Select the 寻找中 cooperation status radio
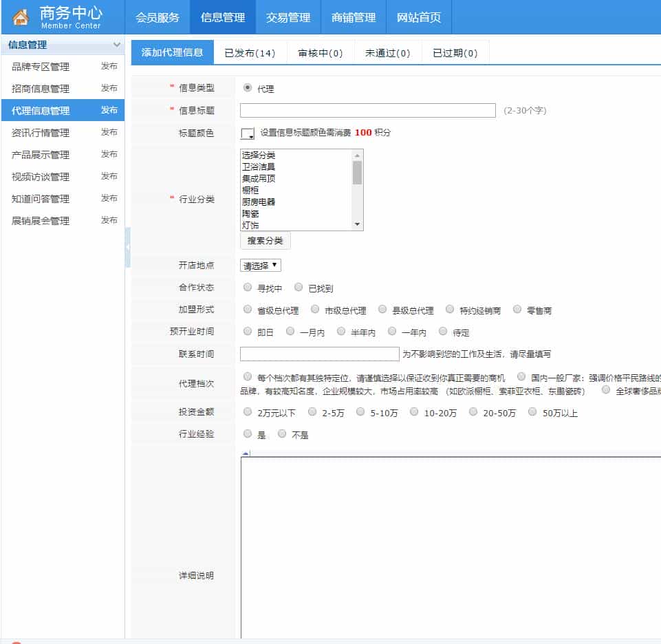This screenshot has height=644, width=661. 248,288
